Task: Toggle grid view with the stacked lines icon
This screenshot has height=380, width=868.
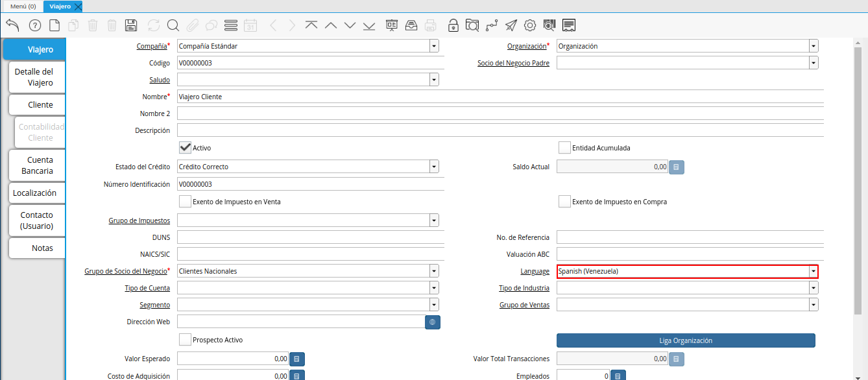Action: (x=230, y=25)
